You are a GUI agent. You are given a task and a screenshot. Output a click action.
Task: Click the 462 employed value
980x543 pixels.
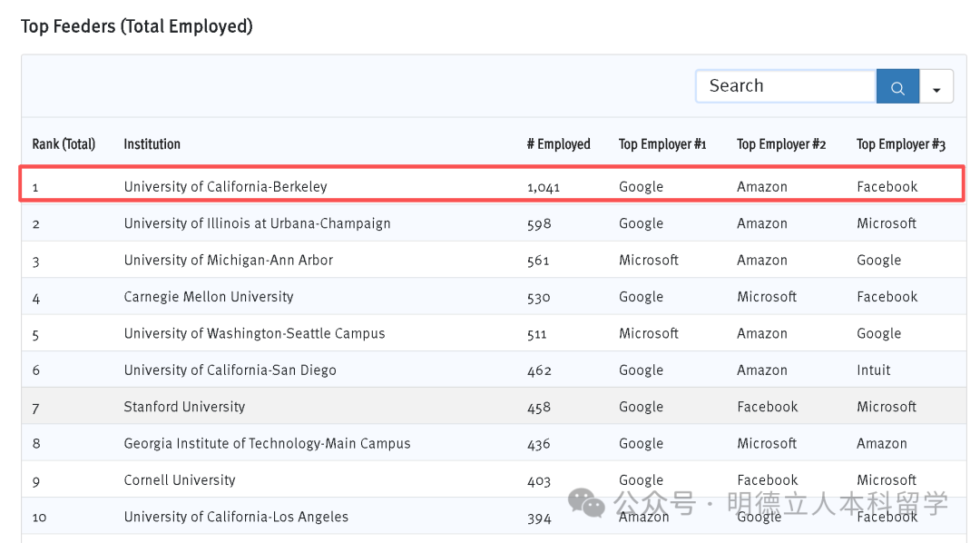point(539,371)
